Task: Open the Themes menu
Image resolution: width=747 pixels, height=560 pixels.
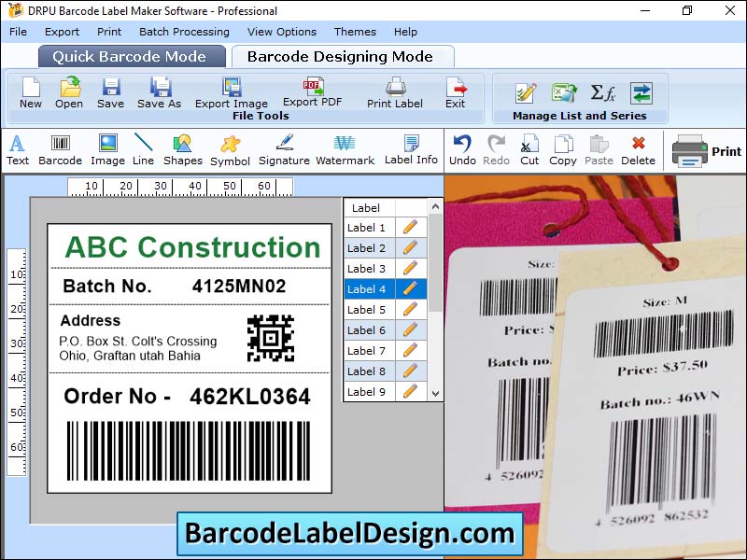Action: point(355,32)
